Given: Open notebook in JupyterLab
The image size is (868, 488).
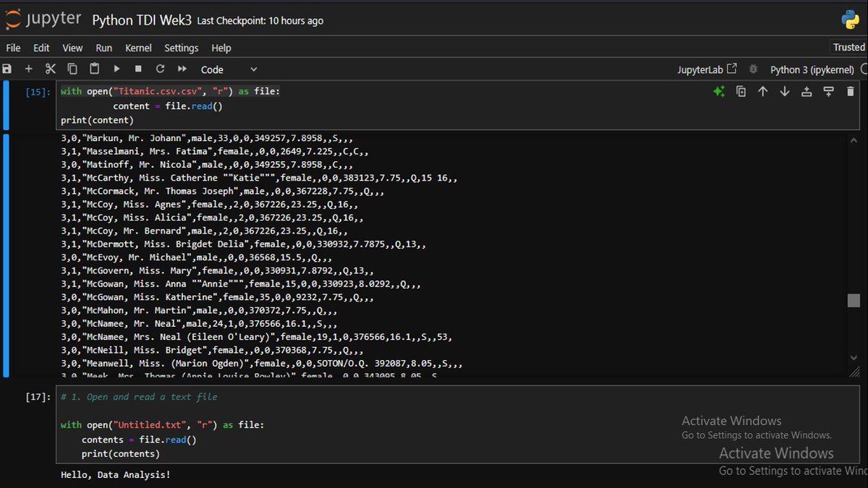Looking at the screenshot, I should tap(707, 69).
